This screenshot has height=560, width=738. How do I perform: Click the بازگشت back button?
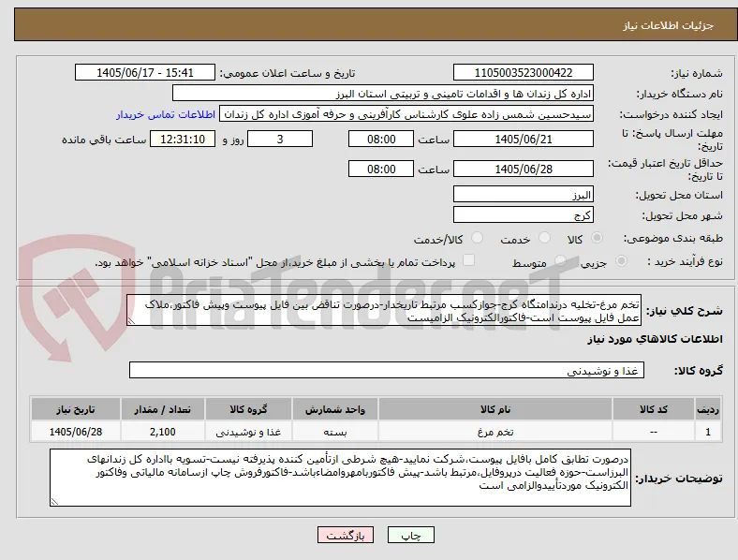346,535
